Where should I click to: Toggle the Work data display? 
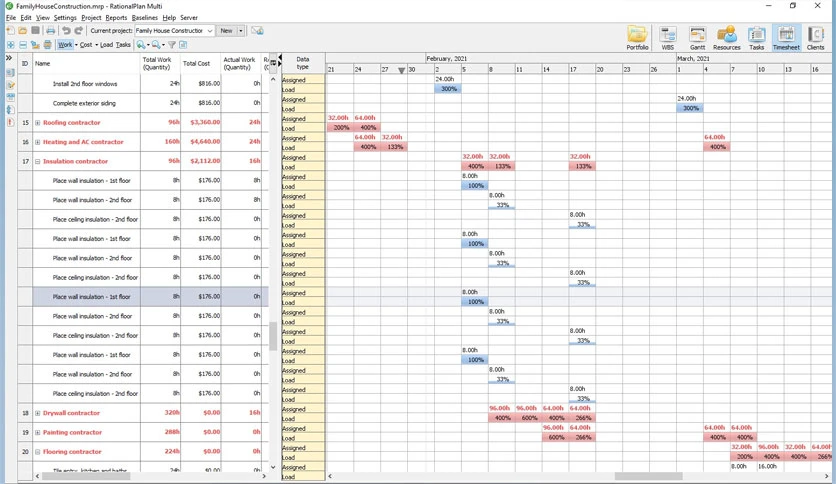(65, 45)
